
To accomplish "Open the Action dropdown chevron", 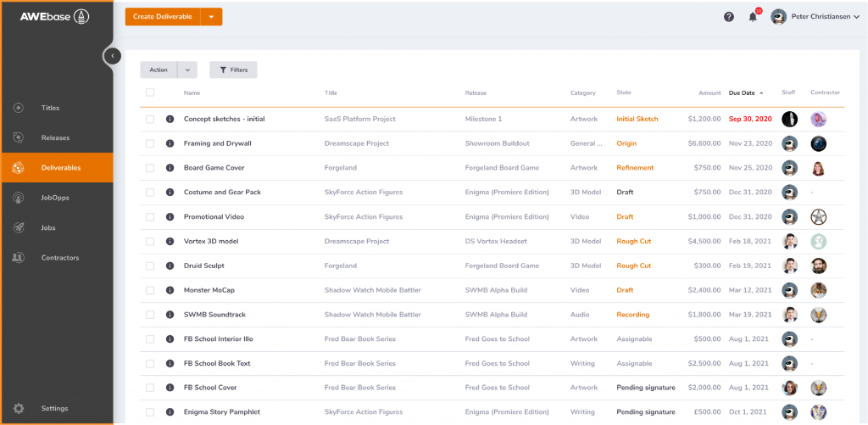I will click(x=187, y=70).
